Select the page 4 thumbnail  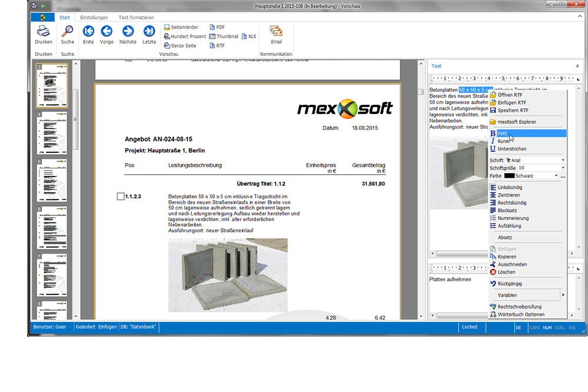coord(52,133)
